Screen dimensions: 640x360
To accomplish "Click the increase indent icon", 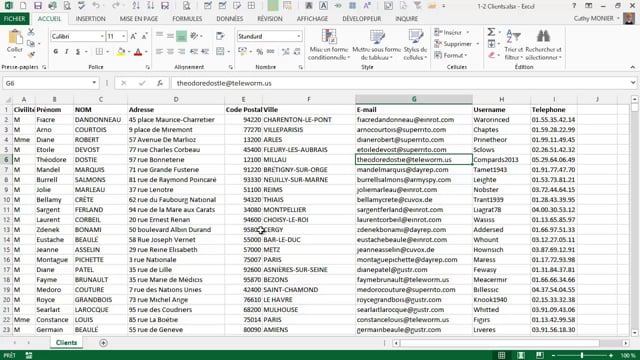I will 205,51.
